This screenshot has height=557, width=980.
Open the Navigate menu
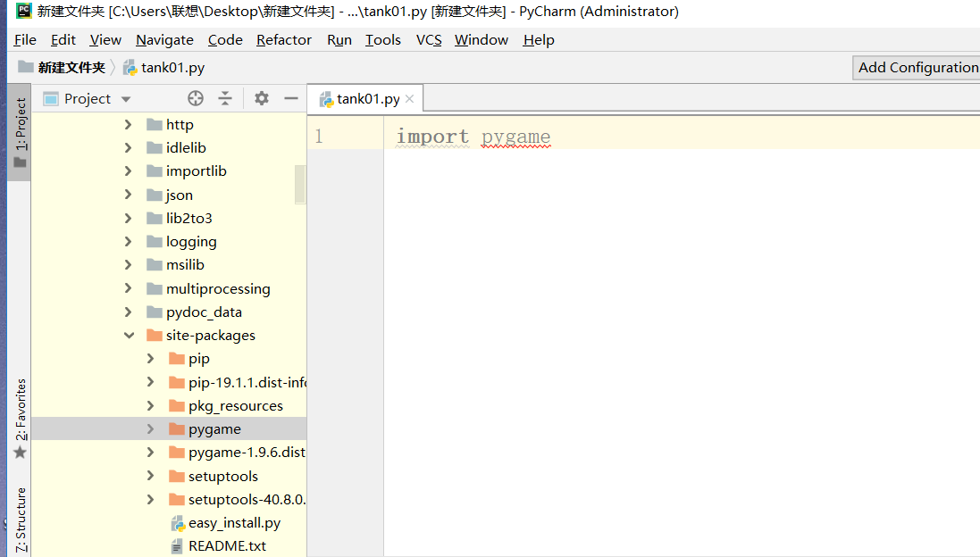point(164,40)
